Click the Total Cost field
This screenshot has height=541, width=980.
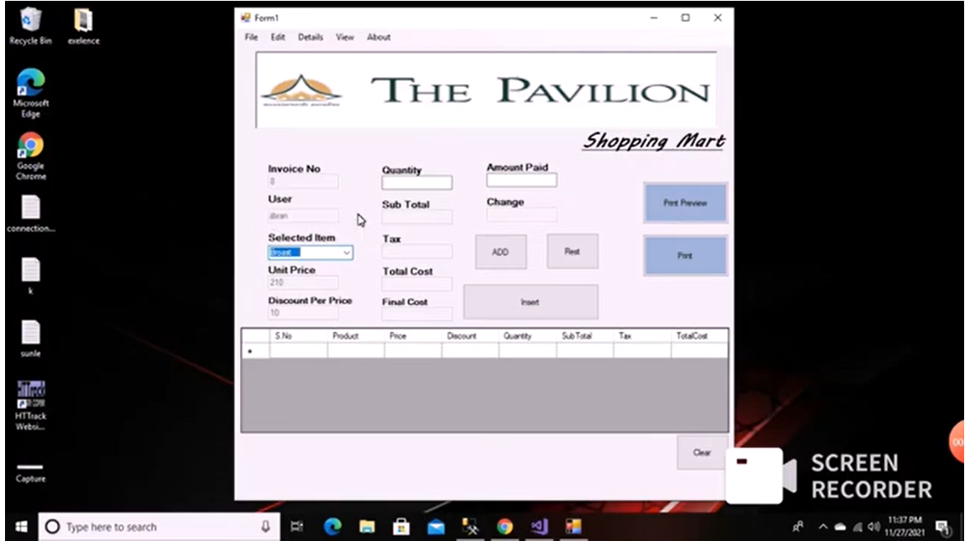pos(417,283)
